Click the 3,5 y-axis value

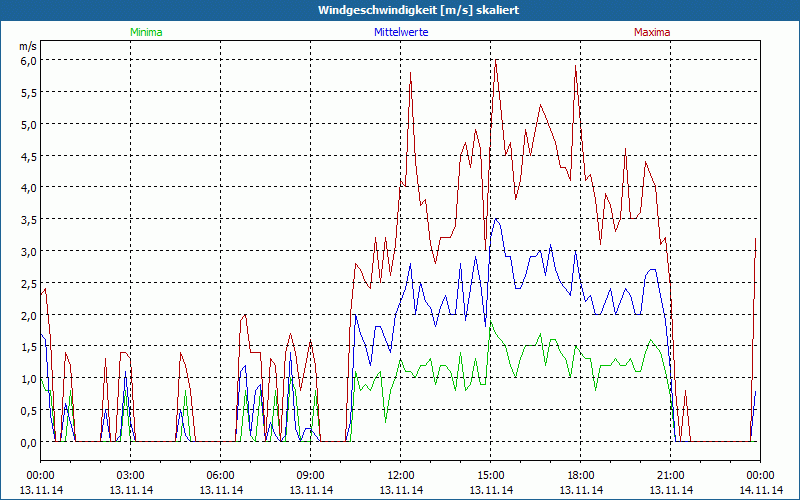click(28, 219)
